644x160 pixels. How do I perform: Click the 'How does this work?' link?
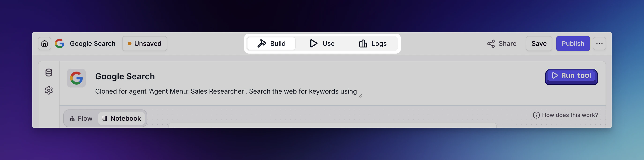pyautogui.click(x=569, y=115)
